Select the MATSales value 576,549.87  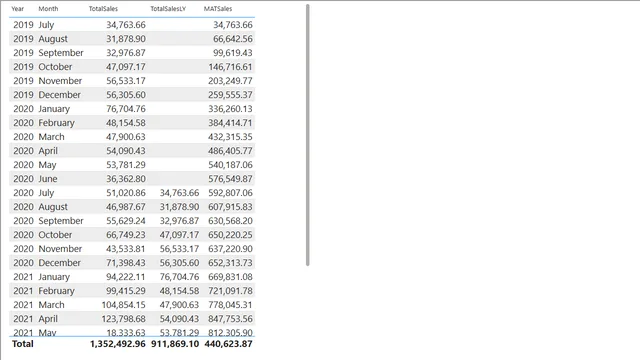pos(230,179)
